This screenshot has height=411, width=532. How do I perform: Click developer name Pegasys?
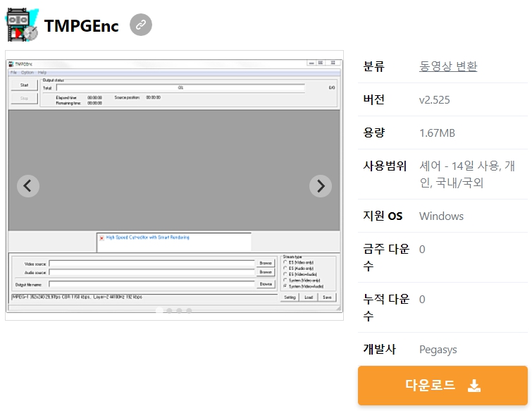coord(438,350)
